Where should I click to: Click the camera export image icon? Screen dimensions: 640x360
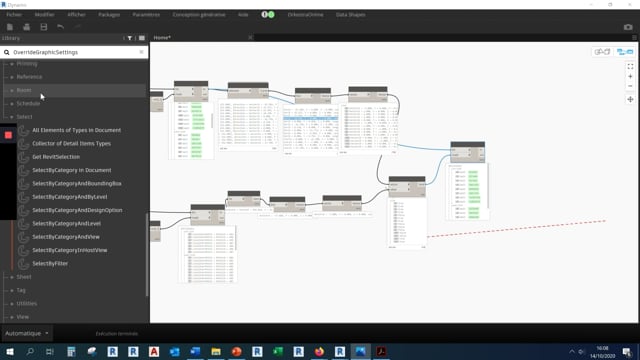(x=628, y=27)
